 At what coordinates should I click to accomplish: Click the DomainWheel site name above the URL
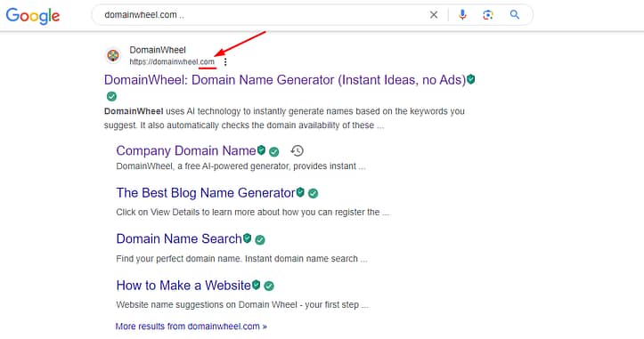tap(158, 50)
